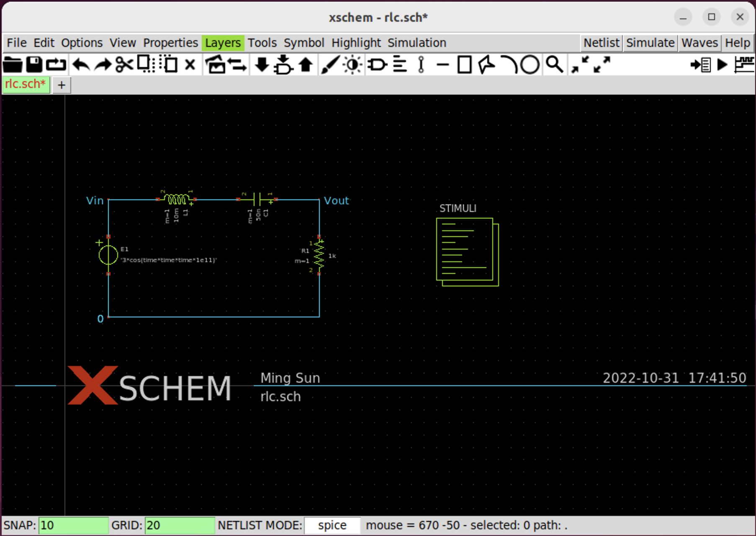
Task: Select the C1 capacitor symbol
Action: point(257,199)
